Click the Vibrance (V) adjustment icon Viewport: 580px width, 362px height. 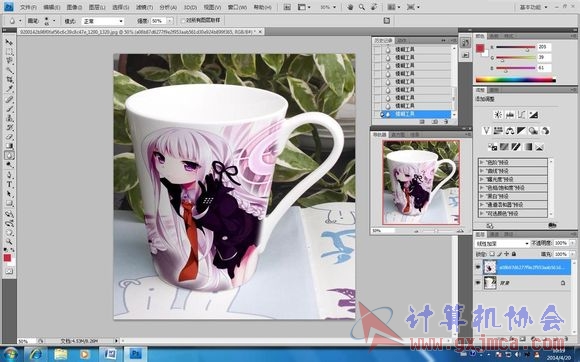486,131
